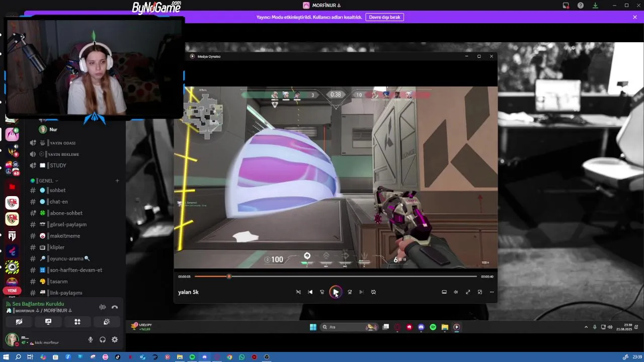Dismiss the streamer mode purple banner
644x362 pixels.
(635, 17)
